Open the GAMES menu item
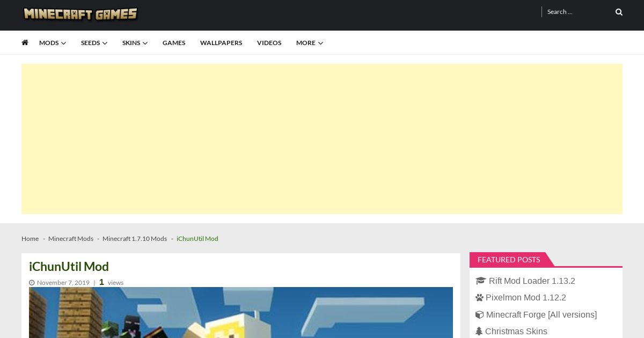The image size is (644, 338). (174, 43)
